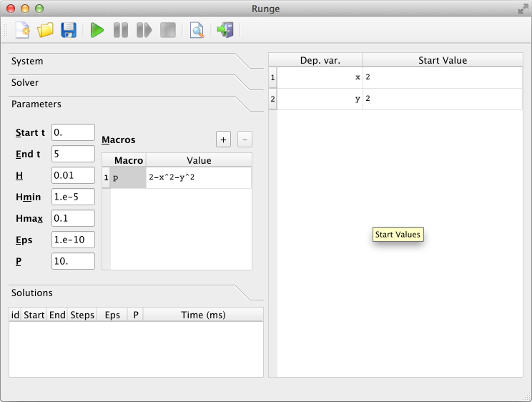Click the Eps column header in Solutions
This screenshot has height=402, width=532.
(112, 315)
